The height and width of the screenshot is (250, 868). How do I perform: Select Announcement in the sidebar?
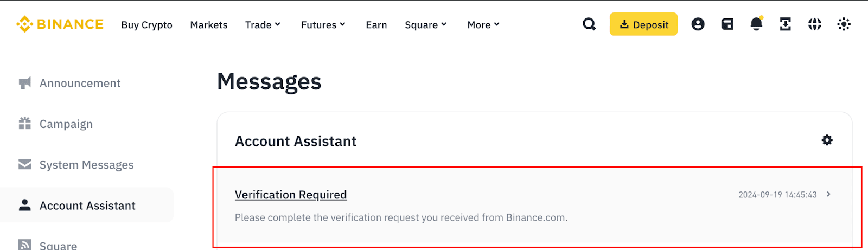click(80, 83)
